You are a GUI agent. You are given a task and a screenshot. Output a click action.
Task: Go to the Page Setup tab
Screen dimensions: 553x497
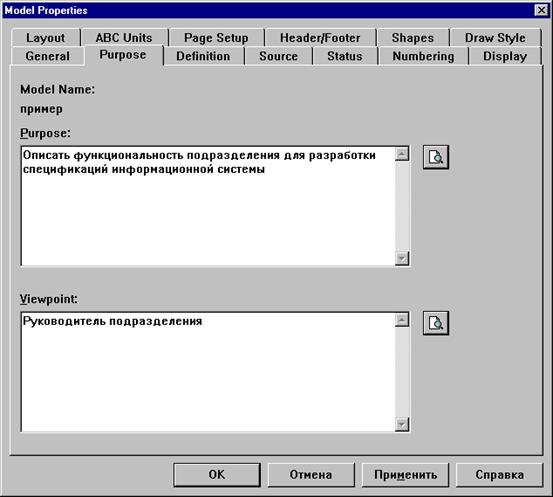point(216,38)
